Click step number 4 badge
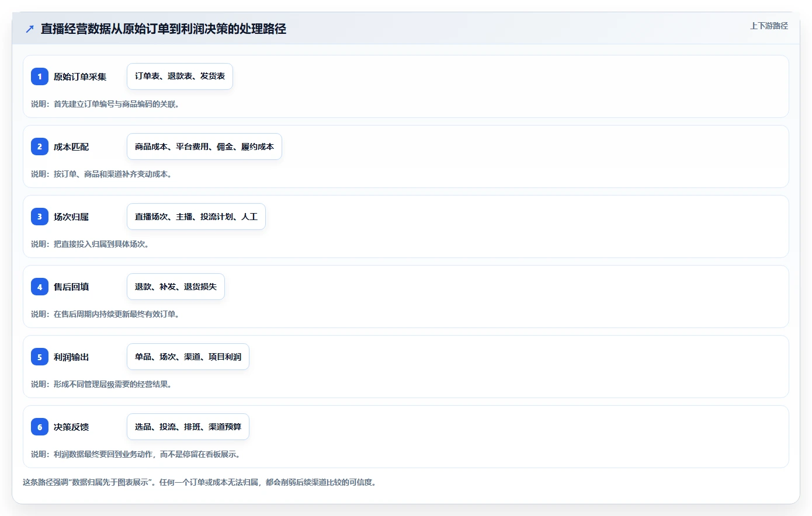This screenshot has width=812, height=516. click(x=40, y=287)
